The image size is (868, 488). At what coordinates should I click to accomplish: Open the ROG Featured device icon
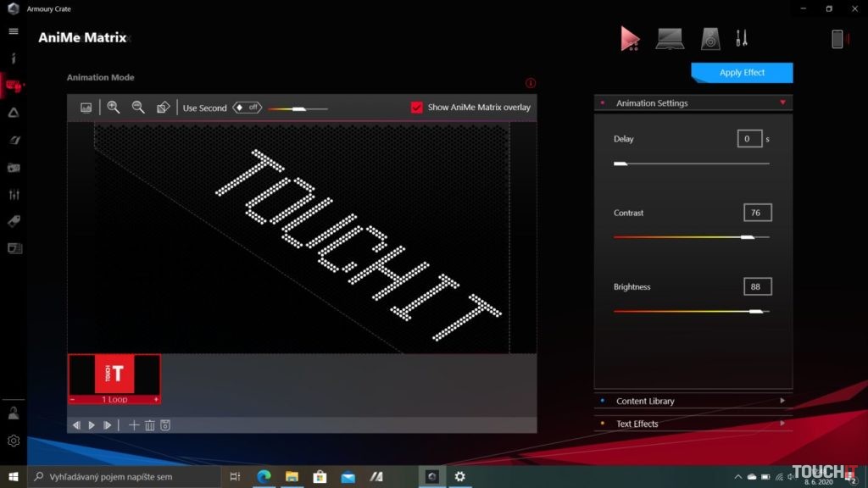(629, 37)
